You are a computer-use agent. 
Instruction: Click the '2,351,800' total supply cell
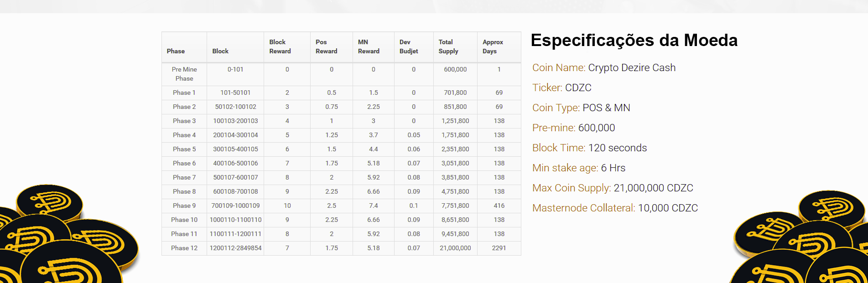tap(455, 149)
